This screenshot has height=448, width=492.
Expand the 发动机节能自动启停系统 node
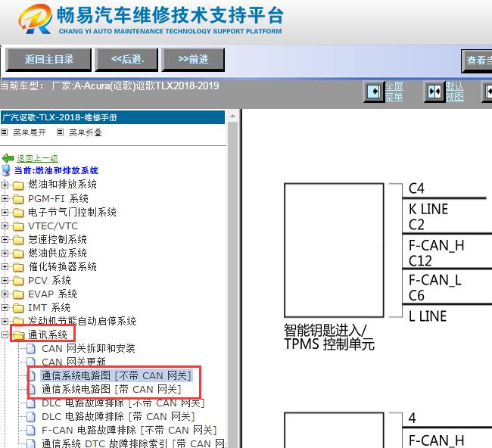(x=5, y=321)
